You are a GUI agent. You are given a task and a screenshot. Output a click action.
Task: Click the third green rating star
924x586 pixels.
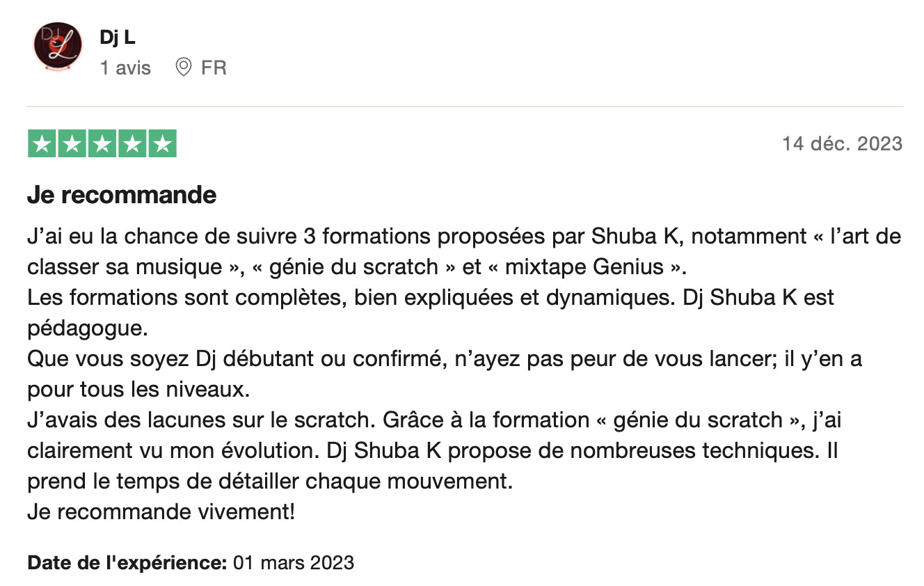click(x=102, y=144)
